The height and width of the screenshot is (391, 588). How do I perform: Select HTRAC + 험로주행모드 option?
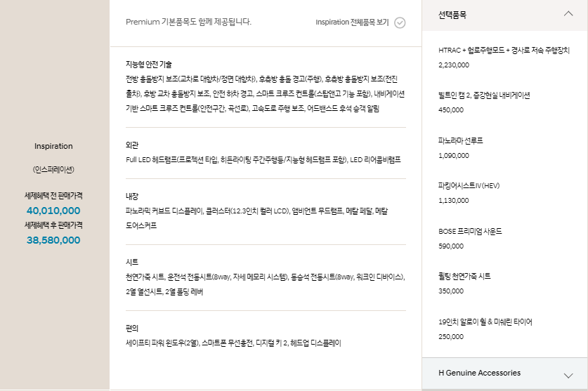tap(504, 51)
